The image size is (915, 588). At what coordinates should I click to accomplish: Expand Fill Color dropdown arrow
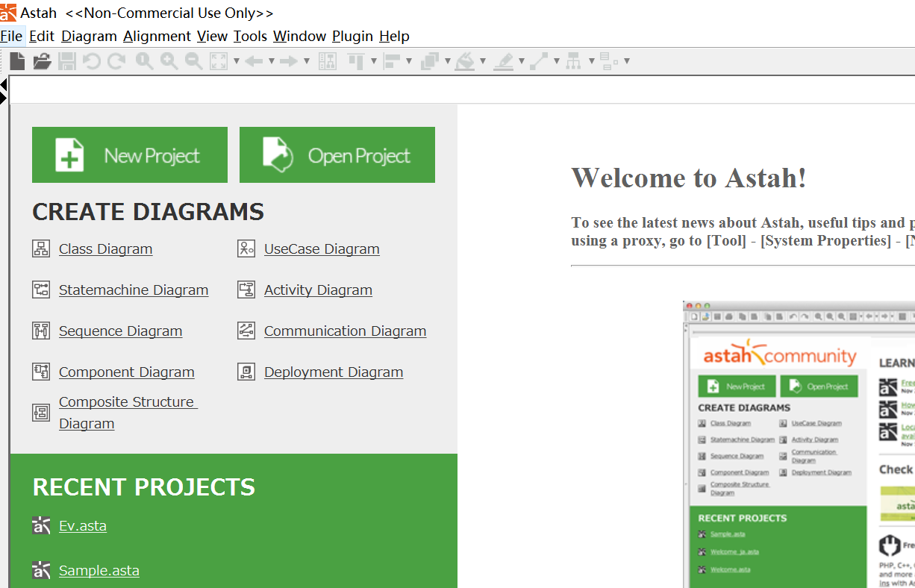pos(482,61)
